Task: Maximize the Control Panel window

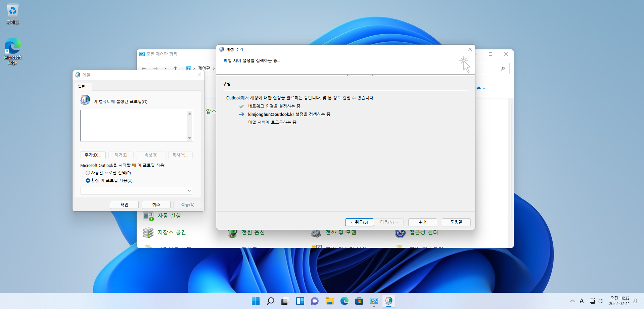Action: 491,54
